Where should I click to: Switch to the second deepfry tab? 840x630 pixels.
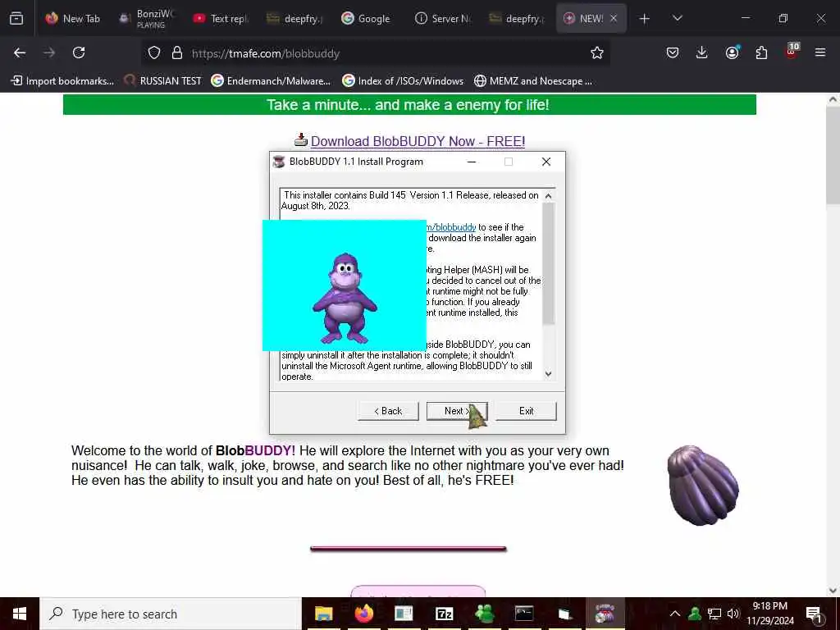[517, 19]
